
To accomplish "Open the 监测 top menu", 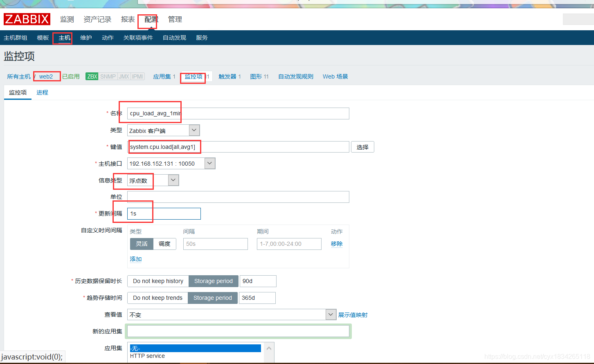I will (x=67, y=19).
